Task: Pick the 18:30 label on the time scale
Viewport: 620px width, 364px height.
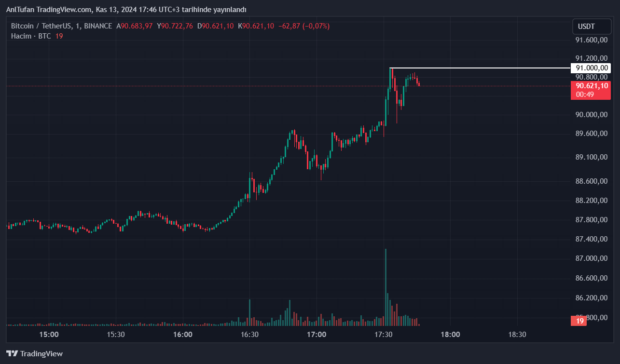Action: coord(517,335)
